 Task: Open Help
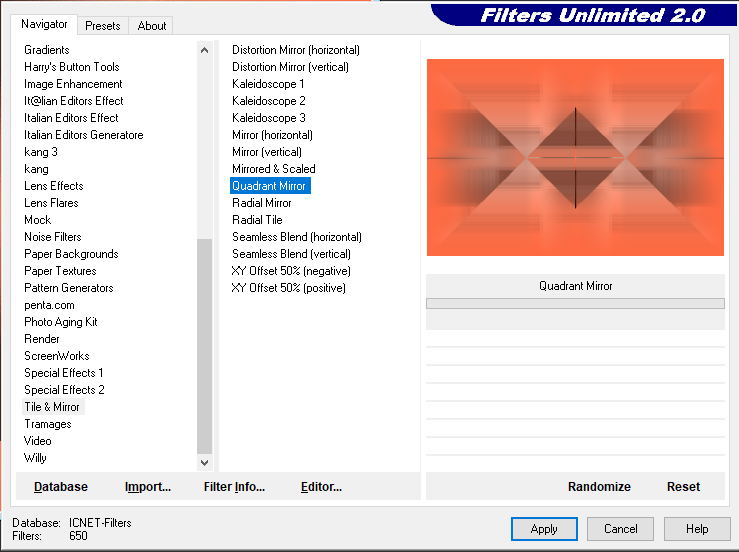[697, 529]
